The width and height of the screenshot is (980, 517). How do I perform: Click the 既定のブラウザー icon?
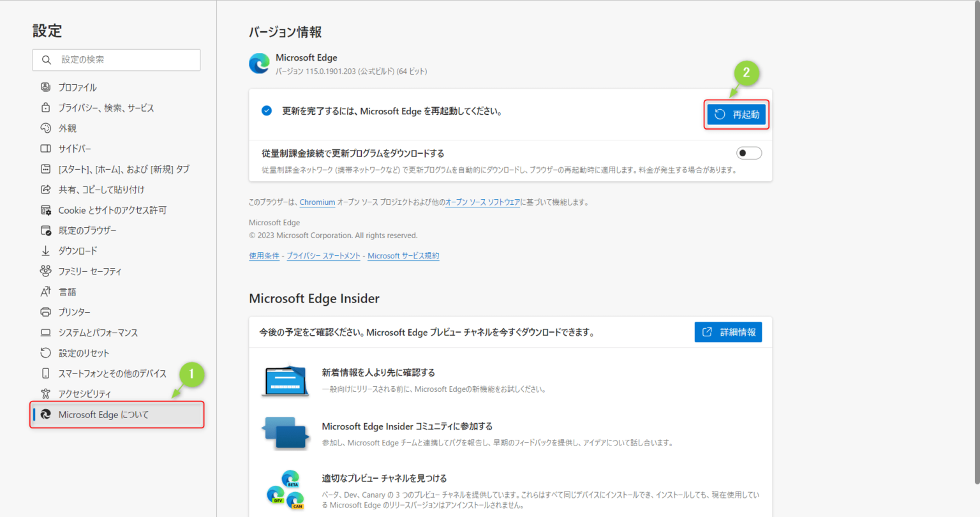(45, 230)
